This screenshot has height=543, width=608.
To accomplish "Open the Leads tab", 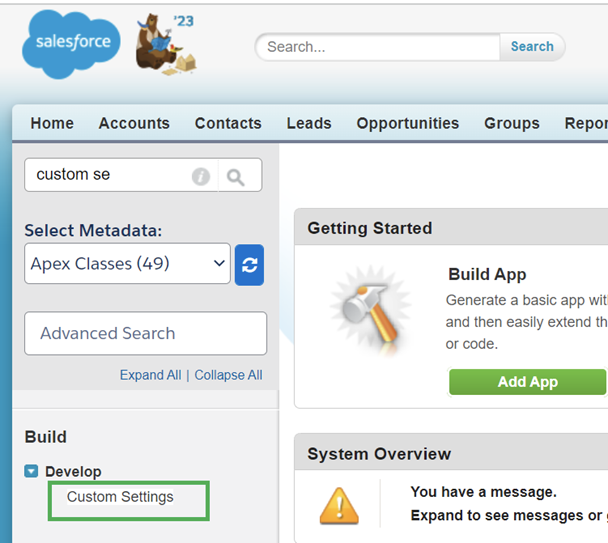I will 309,123.
